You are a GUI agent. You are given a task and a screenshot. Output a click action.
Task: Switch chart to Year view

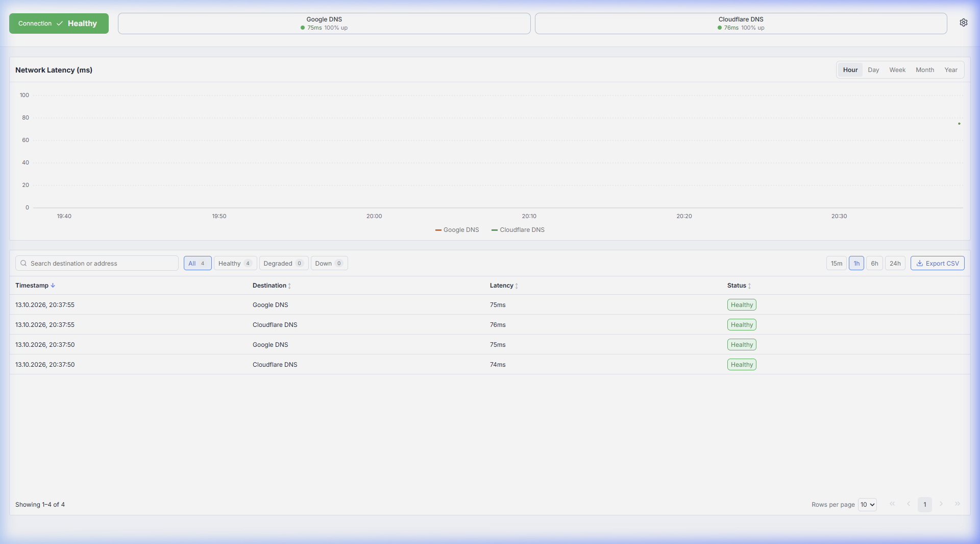[951, 70]
